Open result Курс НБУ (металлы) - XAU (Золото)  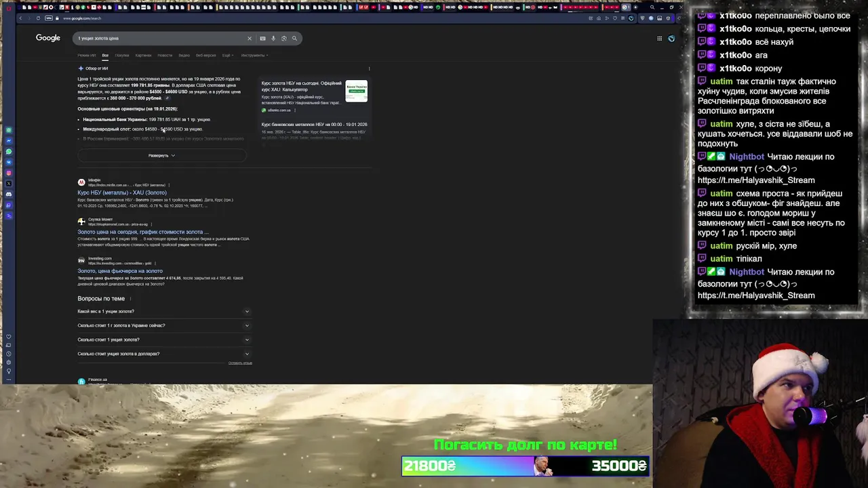click(122, 193)
